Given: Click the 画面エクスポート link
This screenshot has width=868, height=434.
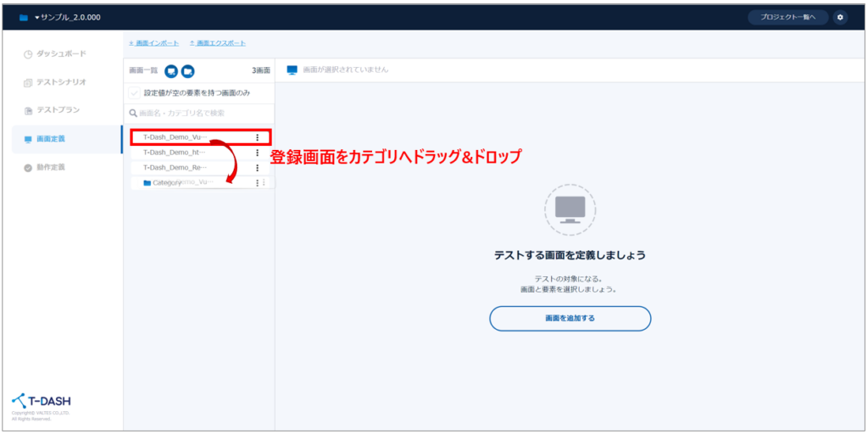Looking at the screenshot, I should [220, 43].
